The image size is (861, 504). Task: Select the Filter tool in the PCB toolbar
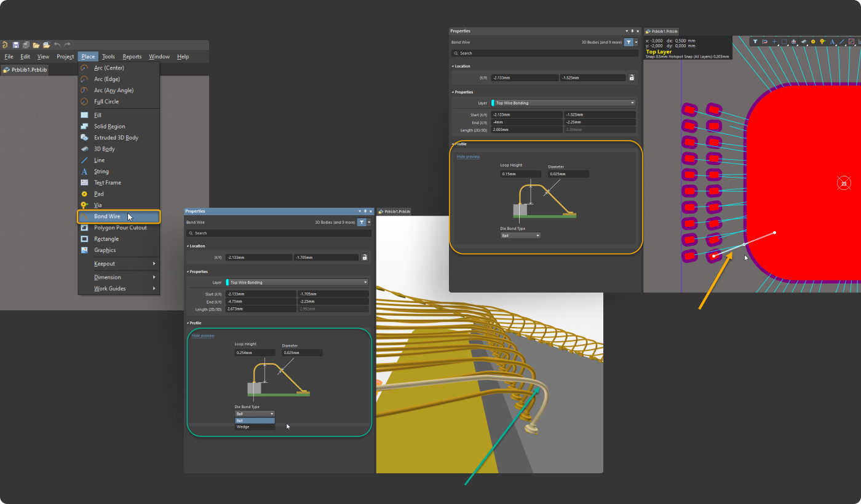[755, 42]
